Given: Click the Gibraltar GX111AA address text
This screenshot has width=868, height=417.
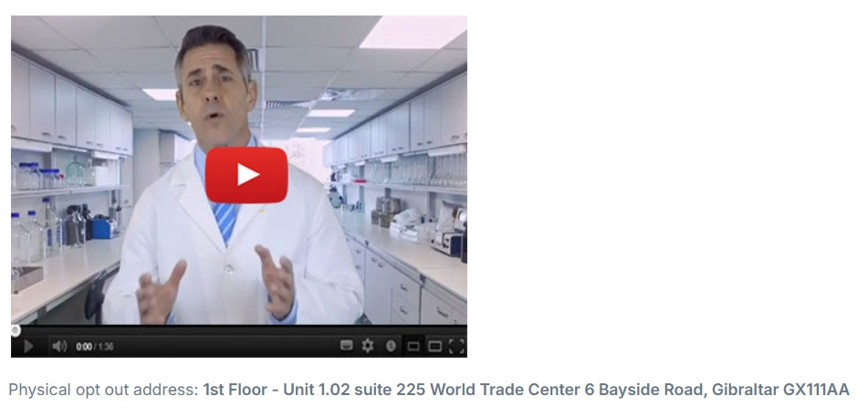Looking at the screenshot, I should click(780, 390).
